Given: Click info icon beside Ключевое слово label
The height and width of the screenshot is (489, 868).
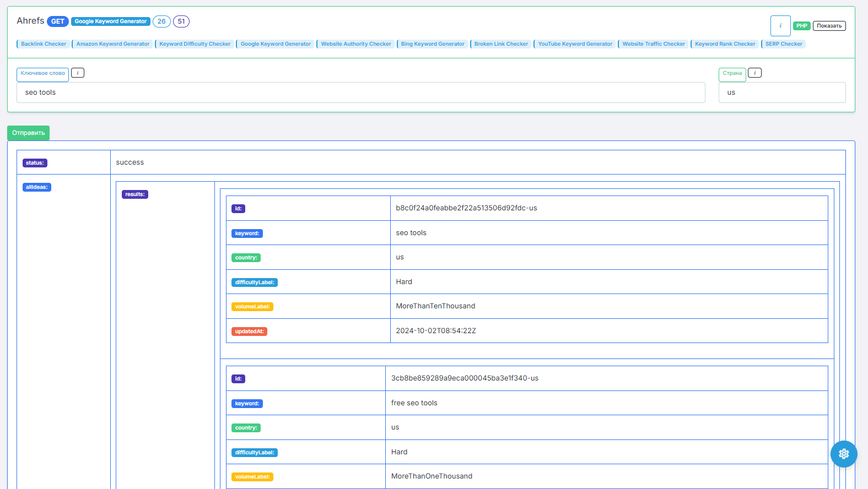Looking at the screenshot, I should click(x=78, y=73).
